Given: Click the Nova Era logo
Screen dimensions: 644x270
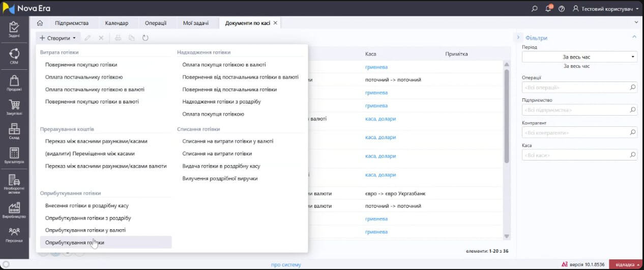Looking at the screenshot, I should (x=27, y=8).
